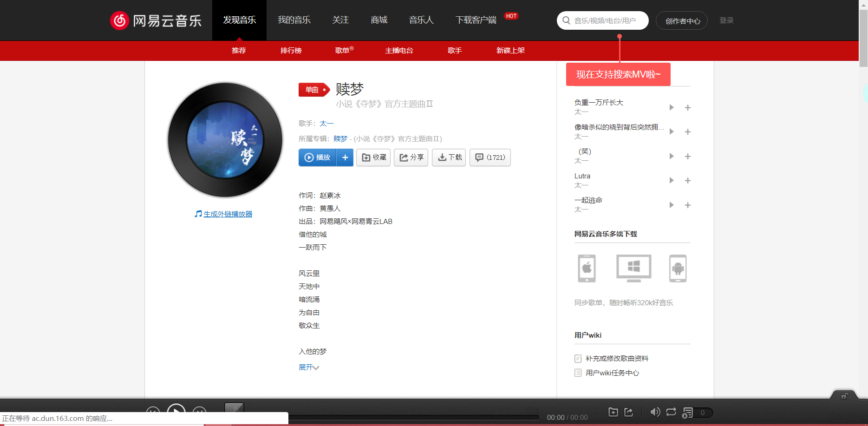Select the iPhone download icon
Screen dimensions: 868x426
586,268
